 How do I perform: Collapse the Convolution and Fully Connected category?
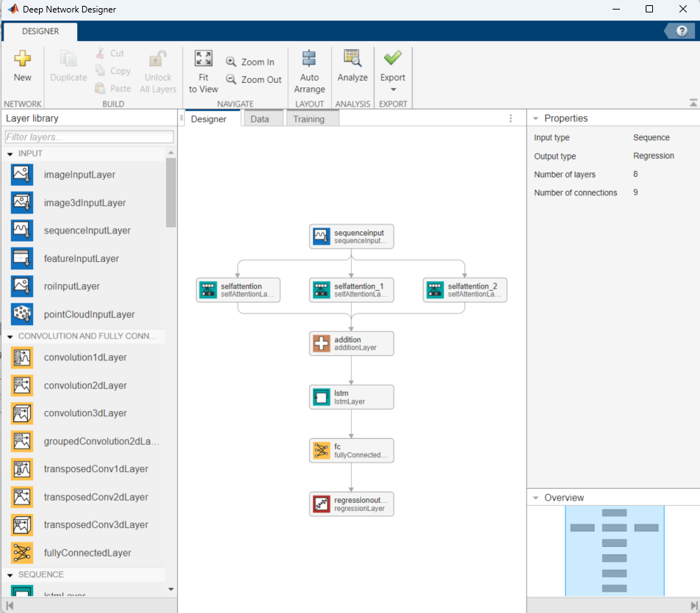(x=10, y=337)
